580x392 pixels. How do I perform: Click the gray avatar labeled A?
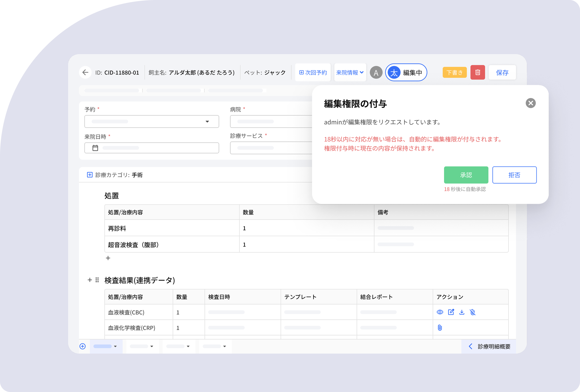tap(376, 72)
